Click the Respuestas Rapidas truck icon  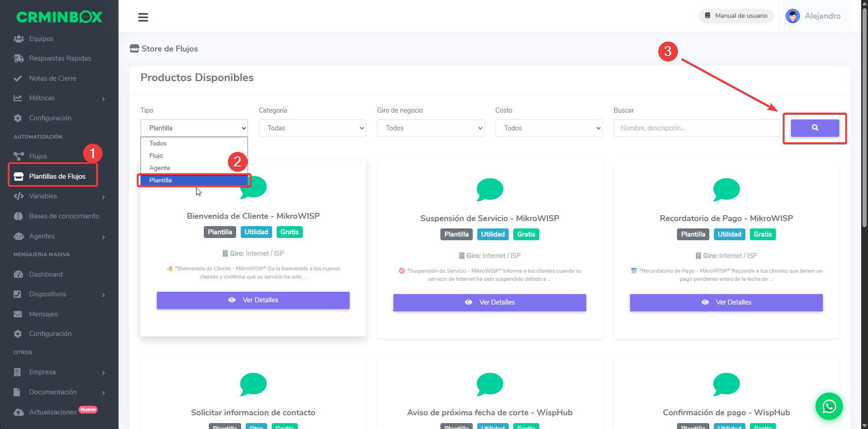coord(18,58)
